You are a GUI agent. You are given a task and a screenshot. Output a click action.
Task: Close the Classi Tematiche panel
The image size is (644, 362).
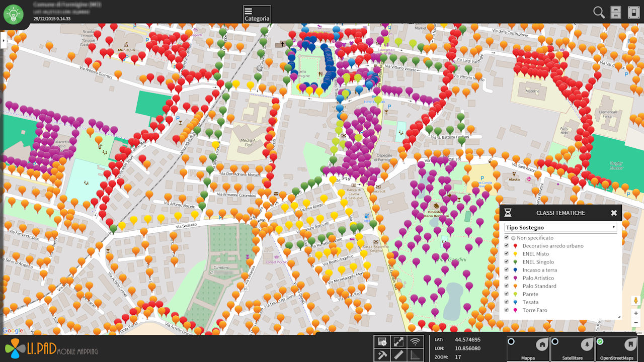[614, 213]
